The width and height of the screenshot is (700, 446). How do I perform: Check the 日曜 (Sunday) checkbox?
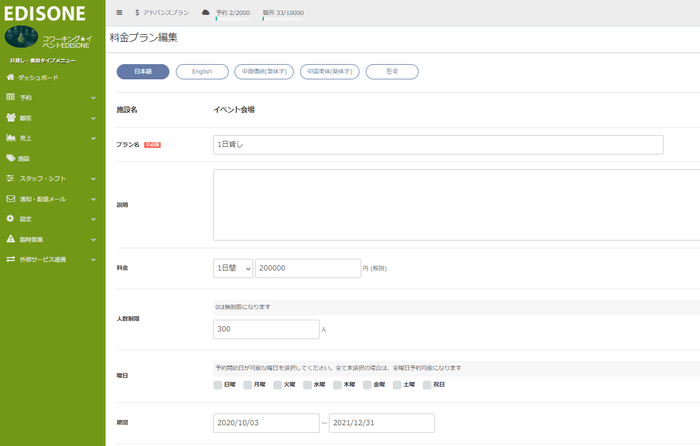(218, 384)
